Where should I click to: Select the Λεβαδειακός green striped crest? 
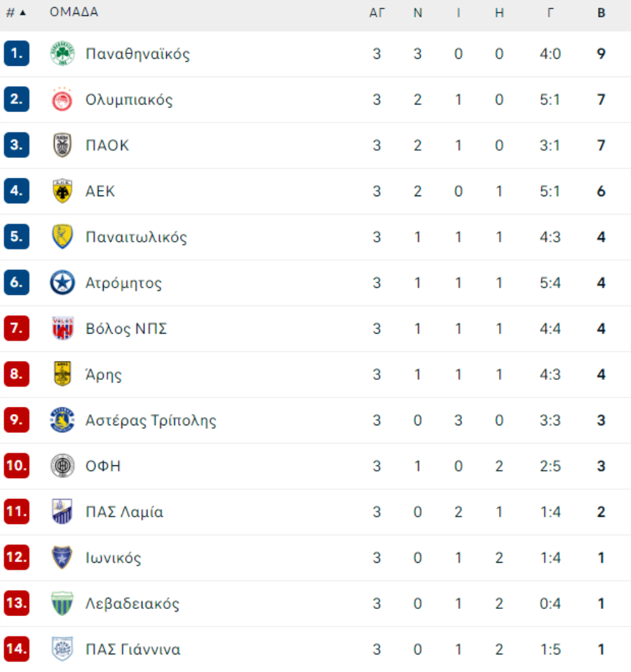62,603
